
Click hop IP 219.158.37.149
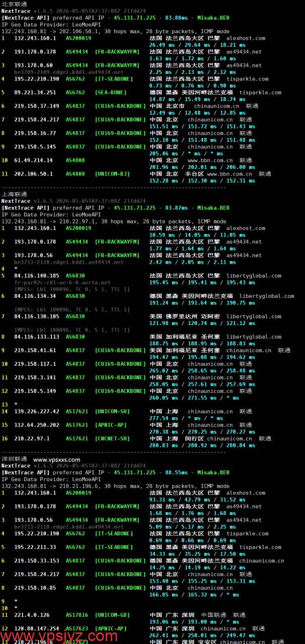tap(37, 106)
